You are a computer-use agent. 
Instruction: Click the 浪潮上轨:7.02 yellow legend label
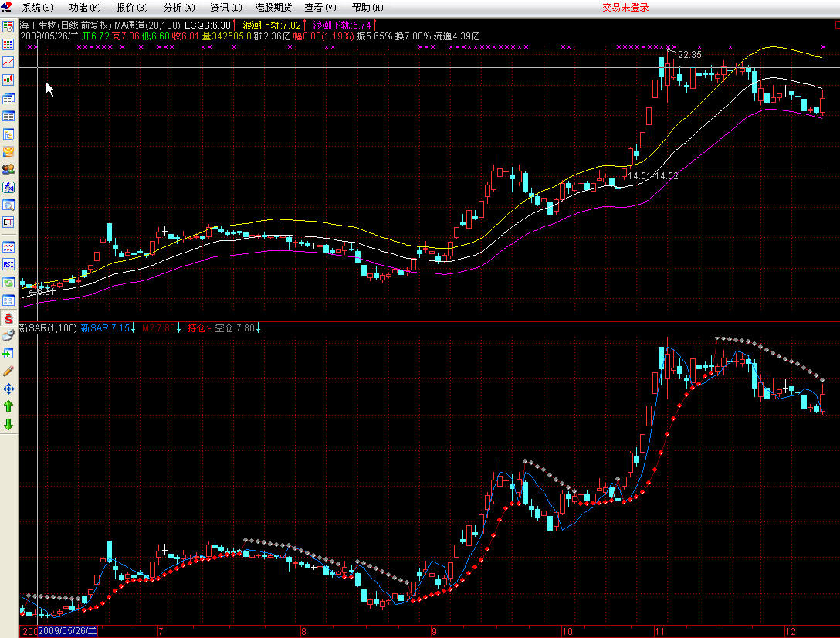click(x=272, y=25)
